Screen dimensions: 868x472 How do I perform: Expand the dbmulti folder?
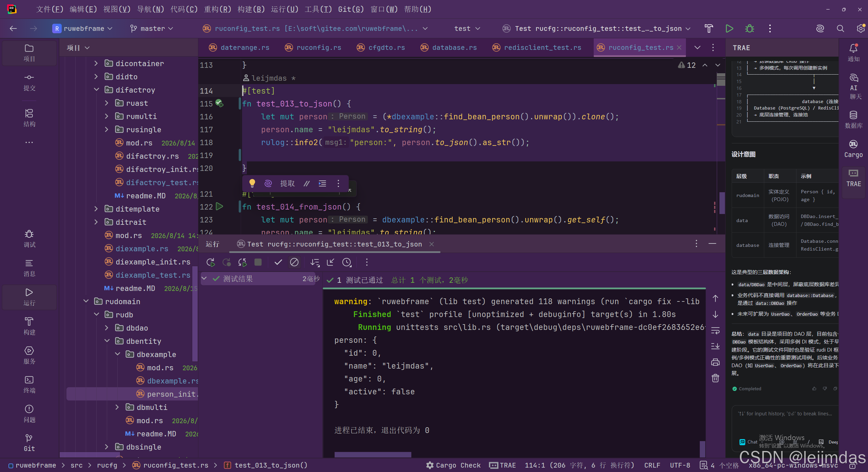pos(117,407)
